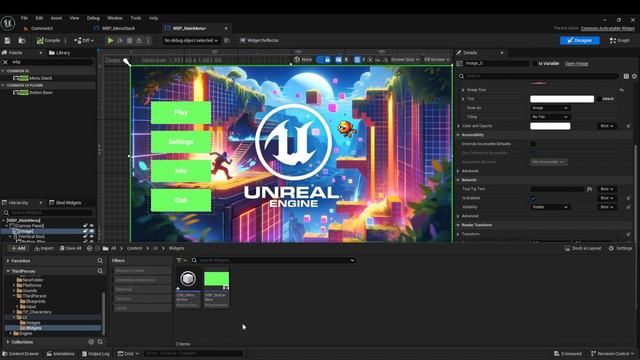Image resolution: width=640 pixels, height=360 pixels.
Task: Switch to the Library tab
Action: pos(60,53)
